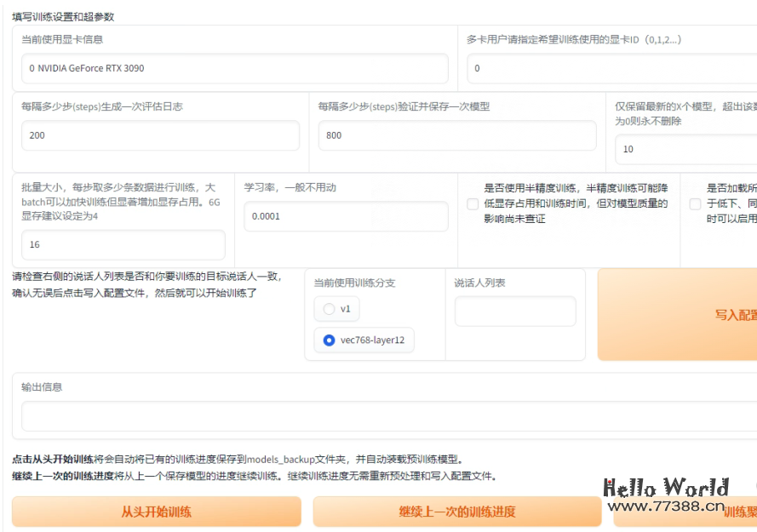
Task: Select the evaluation log steps field showing 200
Action: (x=160, y=134)
